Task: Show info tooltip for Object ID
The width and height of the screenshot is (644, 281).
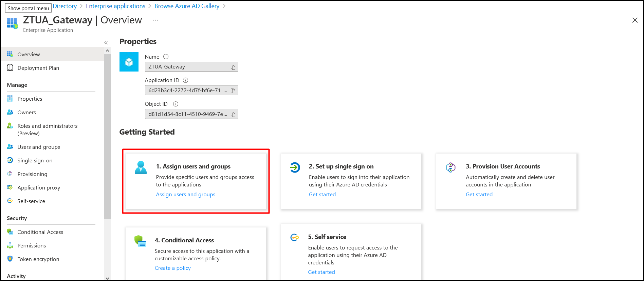Action: tap(176, 104)
